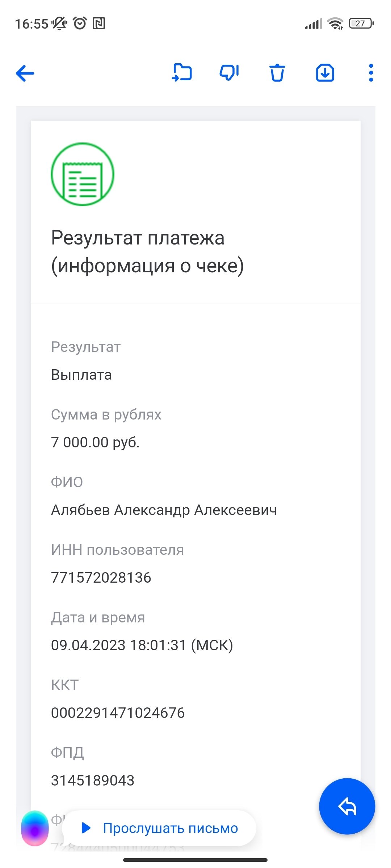Tap the Wi-Fi status icon
The height and width of the screenshot is (868, 391).
(x=335, y=24)
